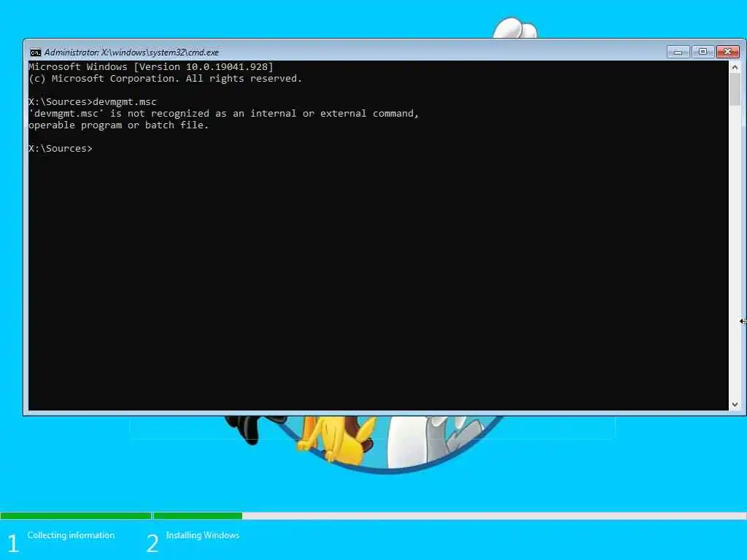Click the 'X:\Sources>devmgmt.msc' command line
This screenshot has width=747, height=560.
pos(93,101)
